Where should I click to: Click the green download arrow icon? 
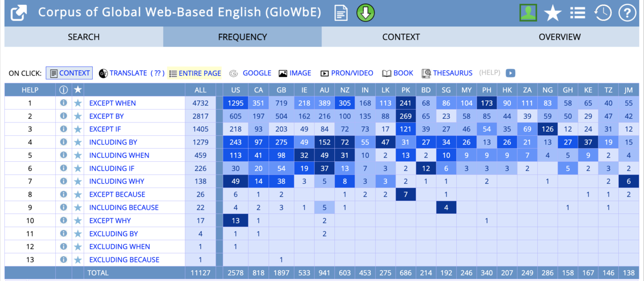365,12
